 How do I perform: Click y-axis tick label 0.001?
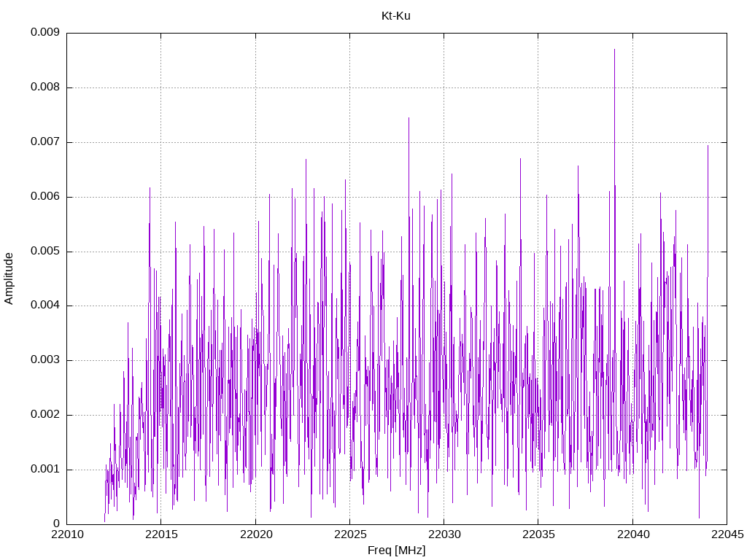click(x=45, y=469)
